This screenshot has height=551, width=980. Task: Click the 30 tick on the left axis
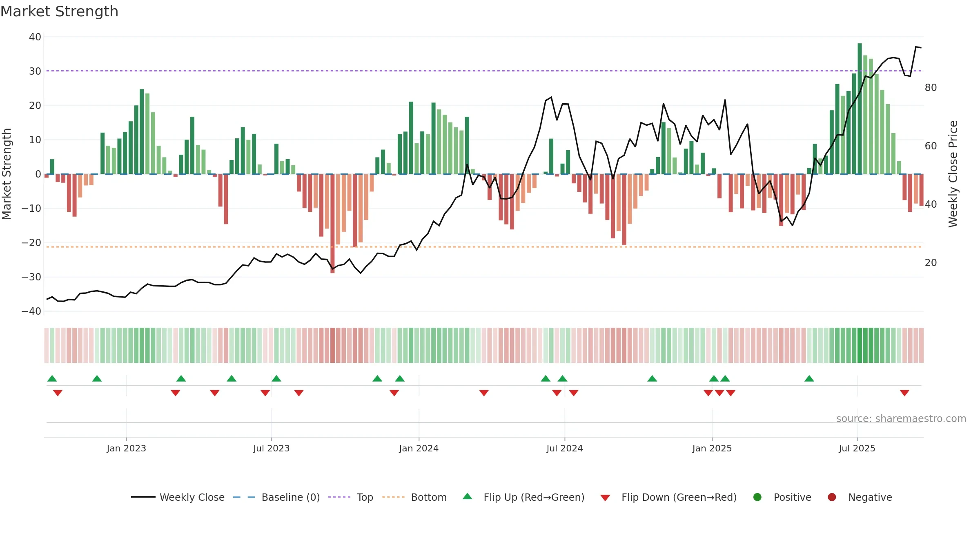(x=35, y=71)
